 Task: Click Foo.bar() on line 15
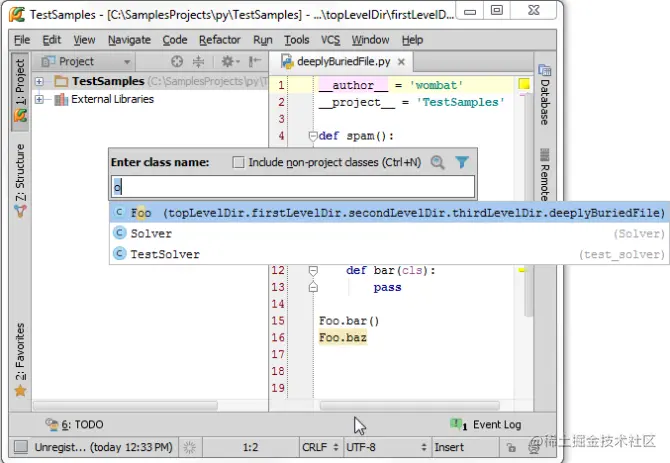(349, 321)
